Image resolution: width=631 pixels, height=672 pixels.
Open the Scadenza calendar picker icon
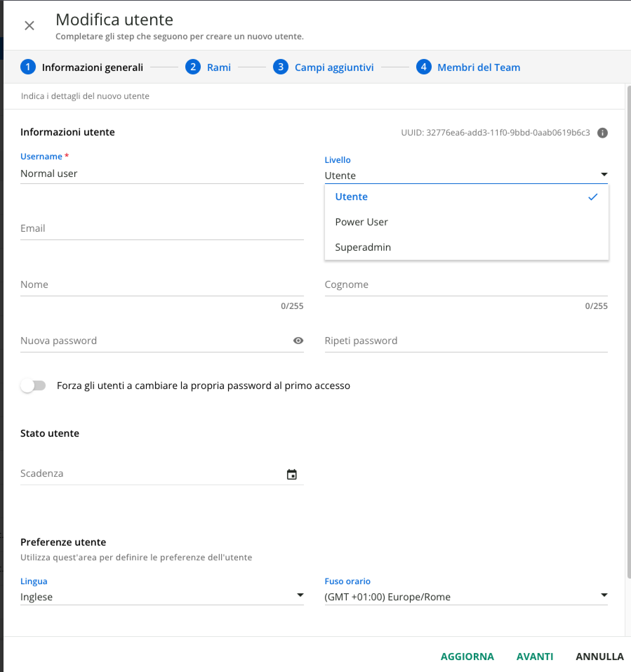[292, 474]
